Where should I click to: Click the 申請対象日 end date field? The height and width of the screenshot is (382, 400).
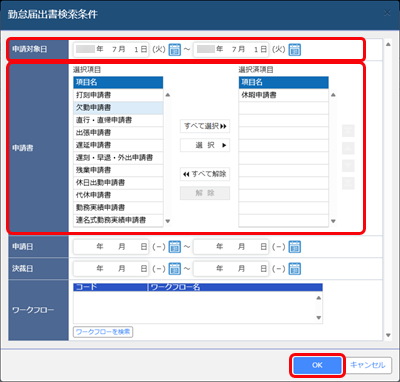[x=231, y=50]
